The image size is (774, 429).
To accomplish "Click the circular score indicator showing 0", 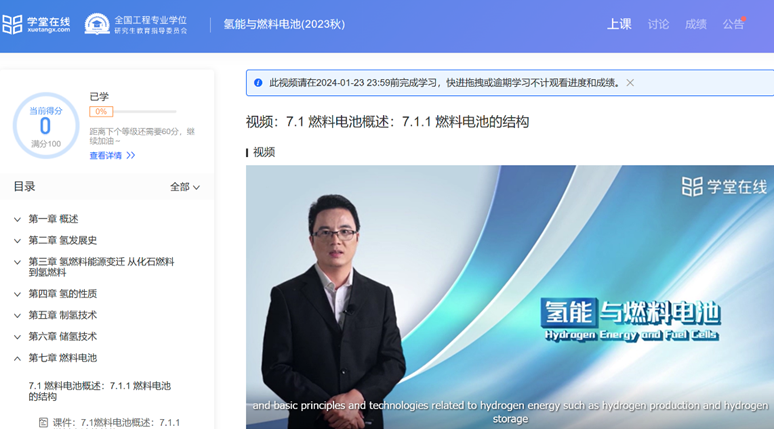I will 45,126.
